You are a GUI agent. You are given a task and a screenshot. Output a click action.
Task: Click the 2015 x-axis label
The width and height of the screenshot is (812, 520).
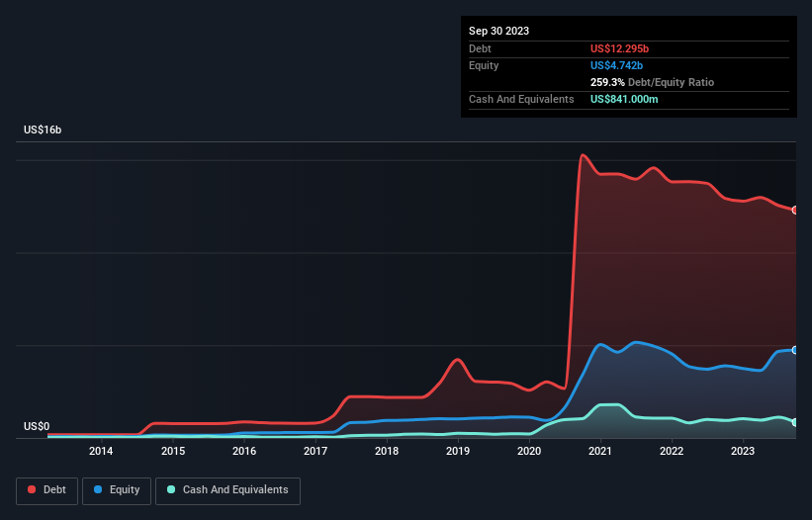173,451
